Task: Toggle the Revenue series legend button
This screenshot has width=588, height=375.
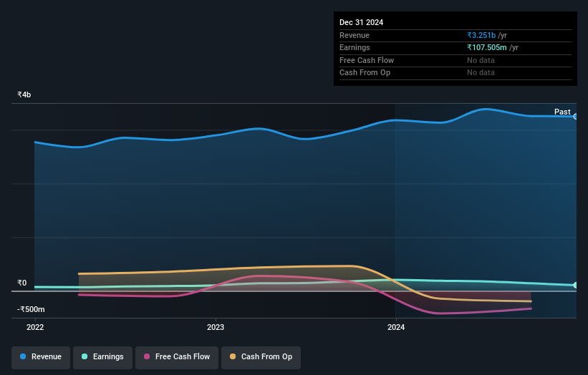Action: pyautogui.click(x=41, y=357)
